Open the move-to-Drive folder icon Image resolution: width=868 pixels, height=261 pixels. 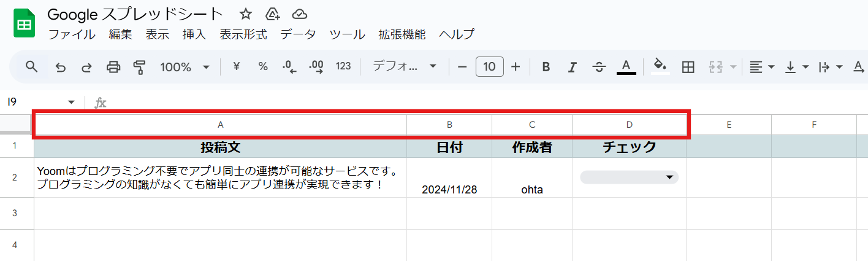[273, 14]
